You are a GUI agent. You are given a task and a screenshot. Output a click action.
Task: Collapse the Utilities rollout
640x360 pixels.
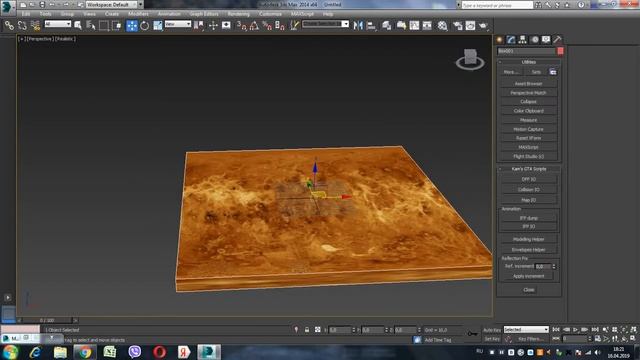pyautogui.click(x=529, y=62)
